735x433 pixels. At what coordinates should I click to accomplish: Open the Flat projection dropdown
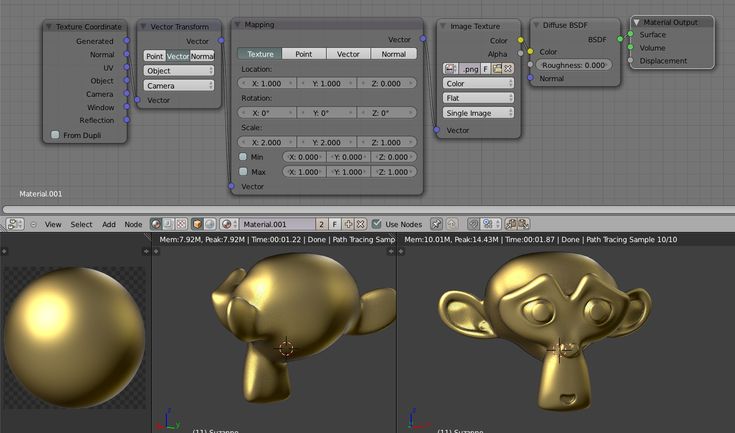[478, 98]
